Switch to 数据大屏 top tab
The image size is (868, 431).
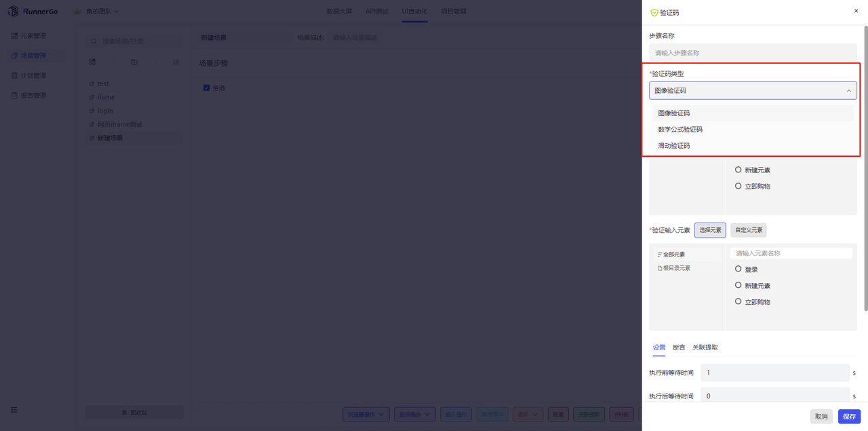tap(339, 12)
